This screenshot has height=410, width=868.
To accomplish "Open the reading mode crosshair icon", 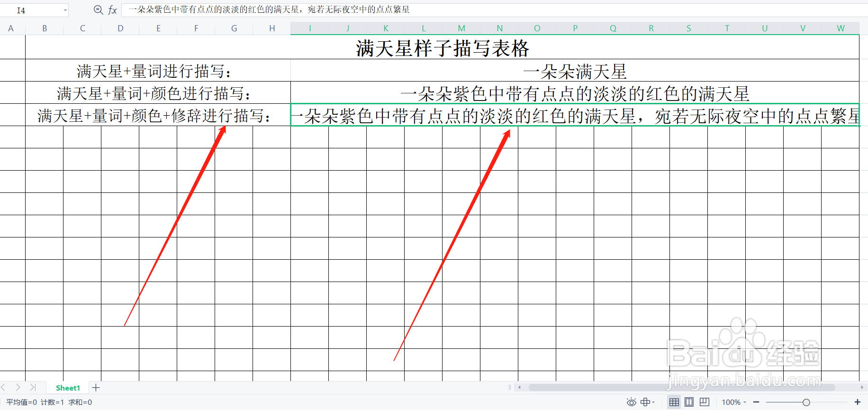I will [x=645, y=402].
